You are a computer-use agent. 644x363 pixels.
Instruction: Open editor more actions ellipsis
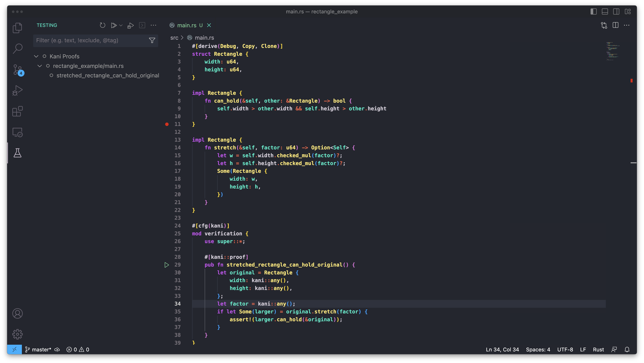(627, 25)
